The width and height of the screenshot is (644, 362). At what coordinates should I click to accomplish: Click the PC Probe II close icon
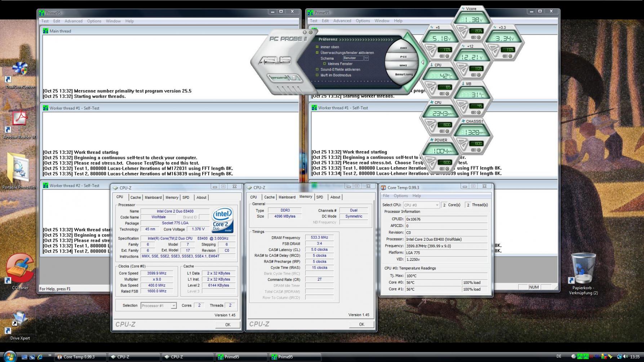pos(311,32)
